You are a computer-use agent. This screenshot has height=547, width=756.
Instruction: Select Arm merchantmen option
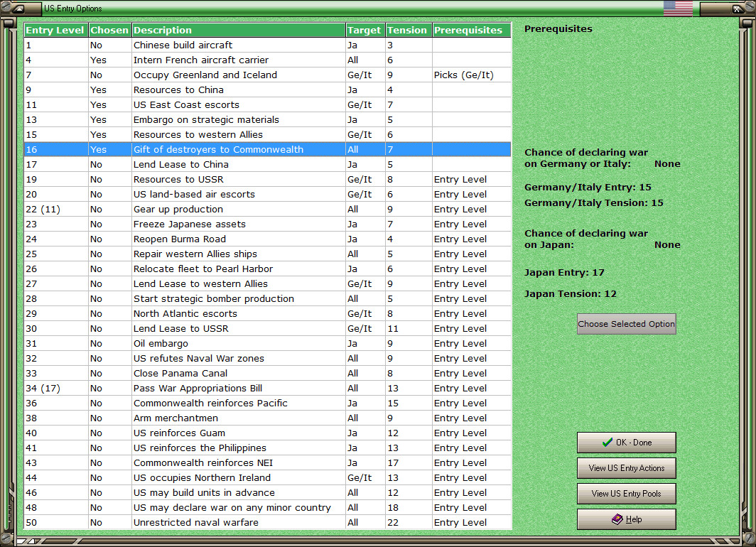tap(268, 418)
